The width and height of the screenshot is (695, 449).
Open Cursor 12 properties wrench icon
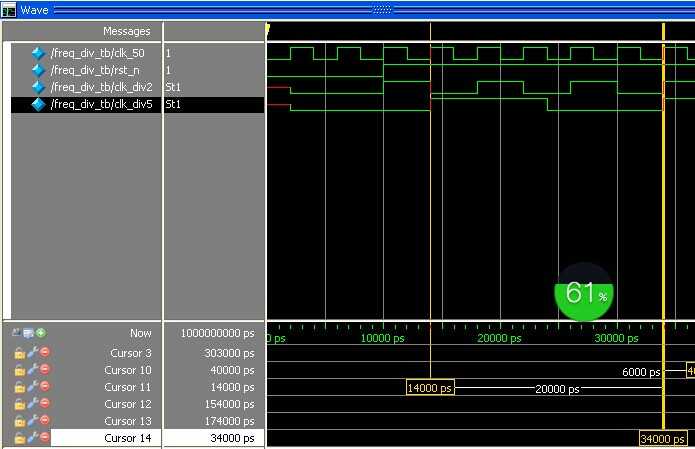(x=32, y=404)
